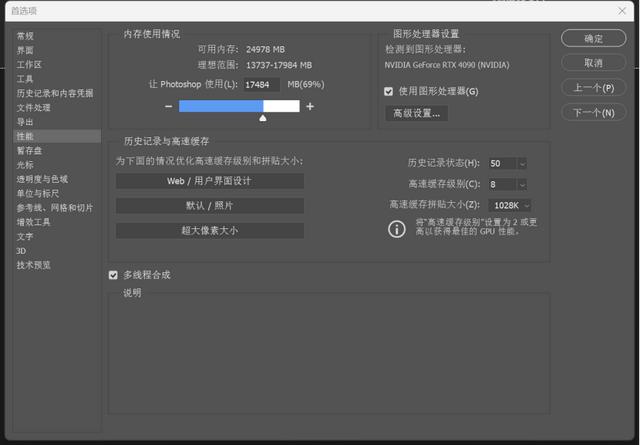Click 确定 button
The image size is (640, 445).
point(593,38)
